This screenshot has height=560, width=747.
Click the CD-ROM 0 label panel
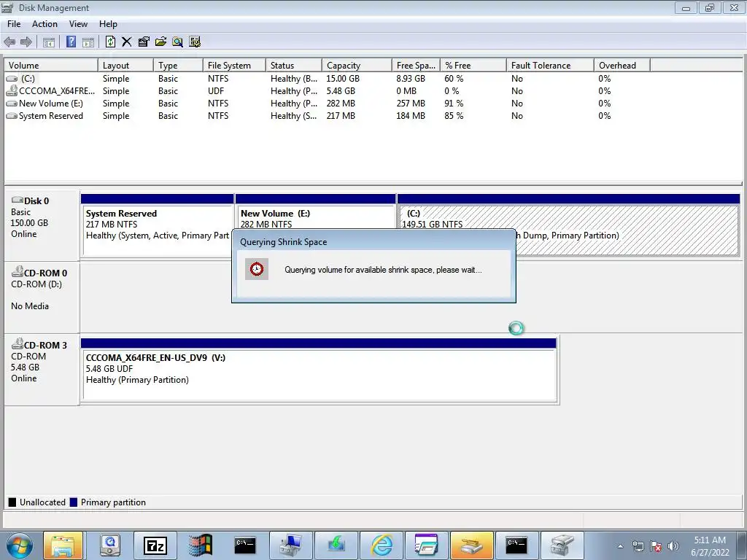pyautogui.click(x=42, y=297)
